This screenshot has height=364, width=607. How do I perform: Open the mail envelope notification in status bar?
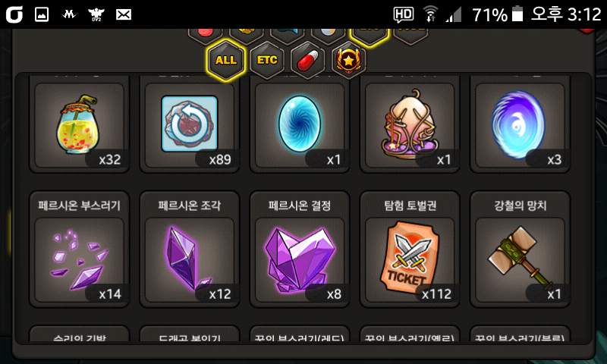(x=124, y=14)
